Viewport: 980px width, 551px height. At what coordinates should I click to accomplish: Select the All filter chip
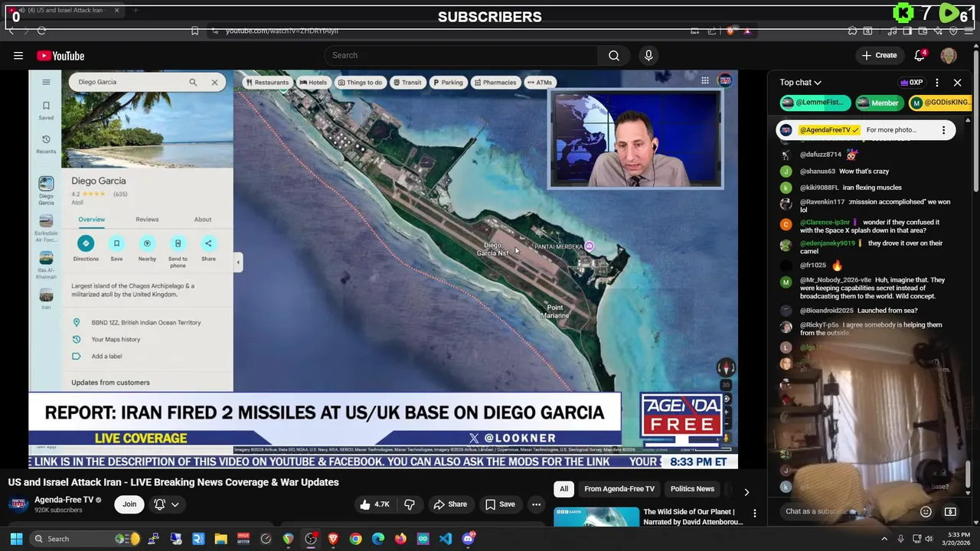coord(563,489)
